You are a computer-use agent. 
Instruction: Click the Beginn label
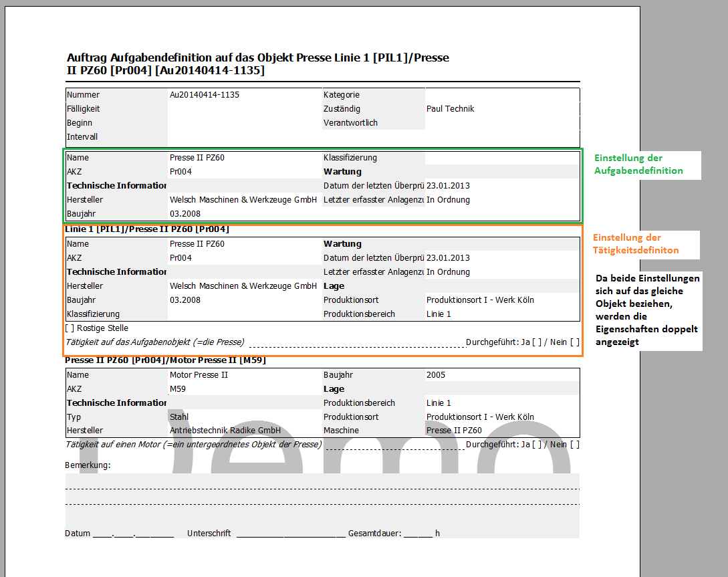pos(80,123)
